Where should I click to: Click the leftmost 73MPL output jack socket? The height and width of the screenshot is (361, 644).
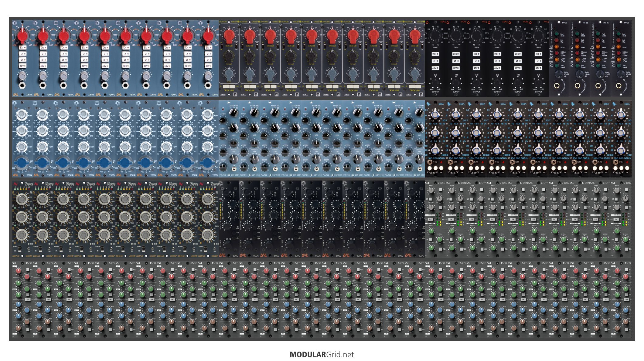(22, 86)
